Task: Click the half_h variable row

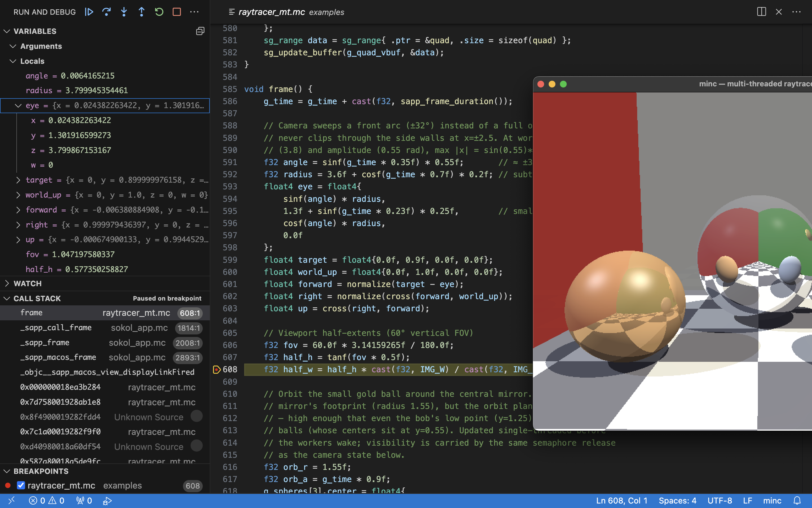Action: coord(105,270)
